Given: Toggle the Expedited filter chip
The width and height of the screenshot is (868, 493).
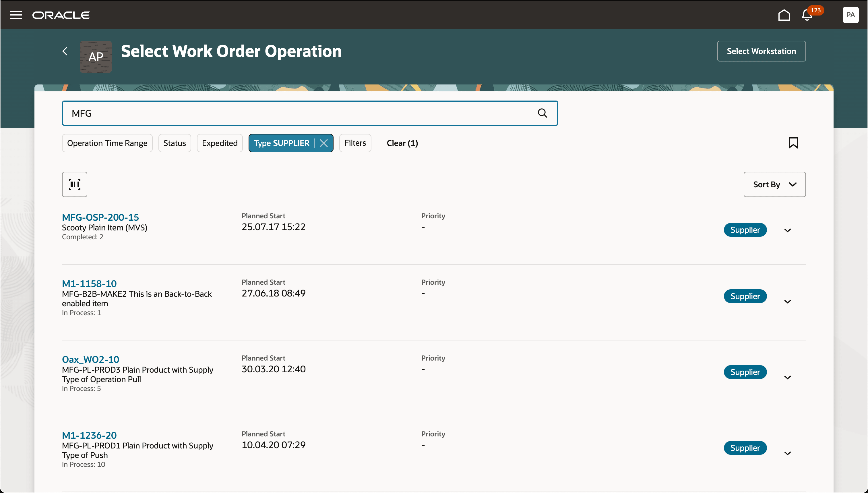Looking at the screenshot, I should (220, 143).
